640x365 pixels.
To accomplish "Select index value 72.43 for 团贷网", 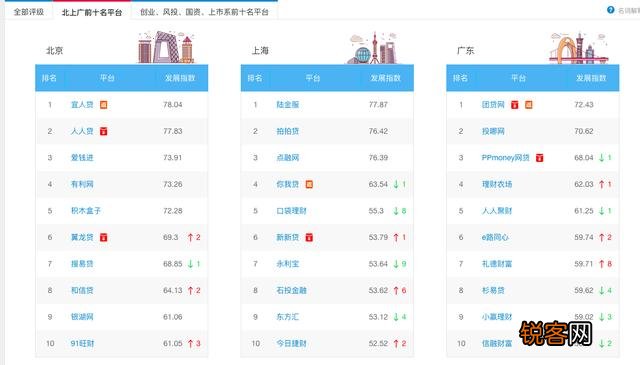I will (x=584, y=105).
